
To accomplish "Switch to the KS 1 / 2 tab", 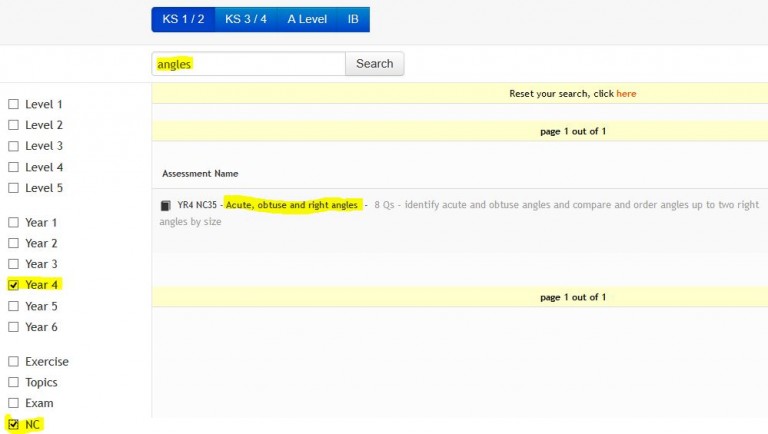I will tap(183, 19).
